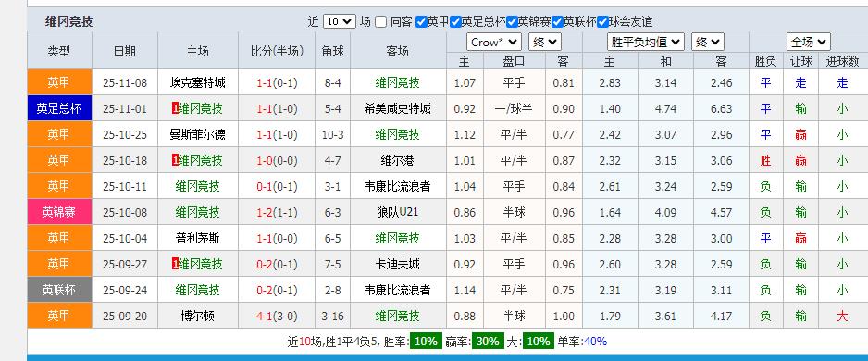Open away team 希美咸史特城
Viewport: 868px width, 361px height.
398,108
